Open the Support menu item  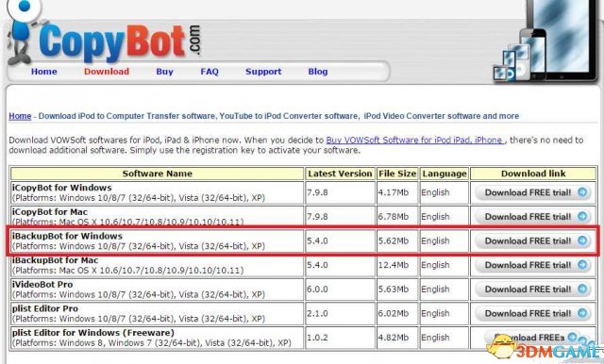(x=263, y=72)
